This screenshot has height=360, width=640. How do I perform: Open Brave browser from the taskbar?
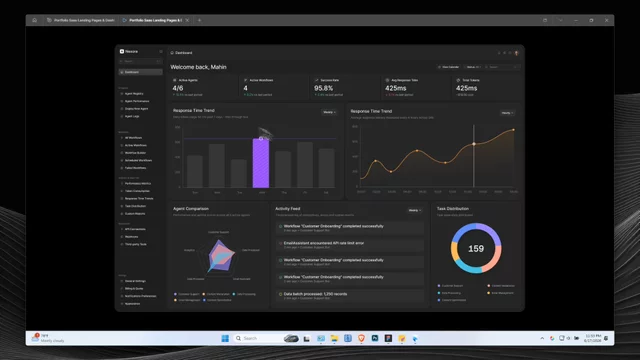[361, 338]
